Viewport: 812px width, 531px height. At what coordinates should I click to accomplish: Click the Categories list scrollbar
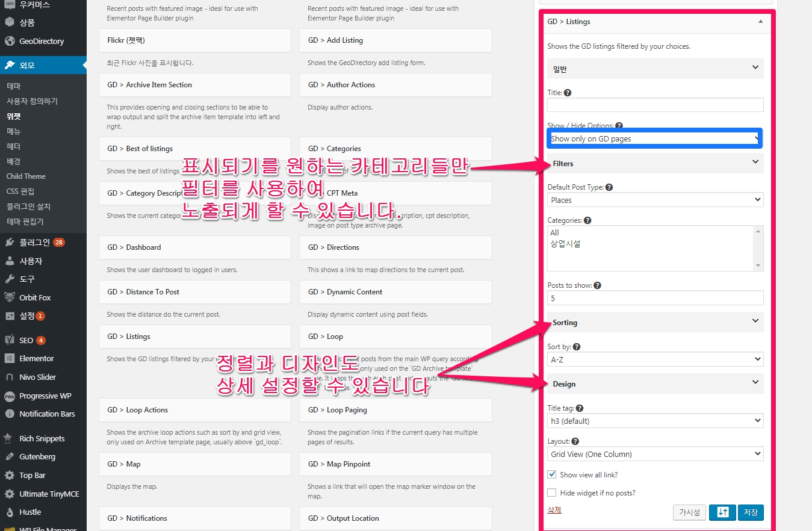(x=758, y=248)
